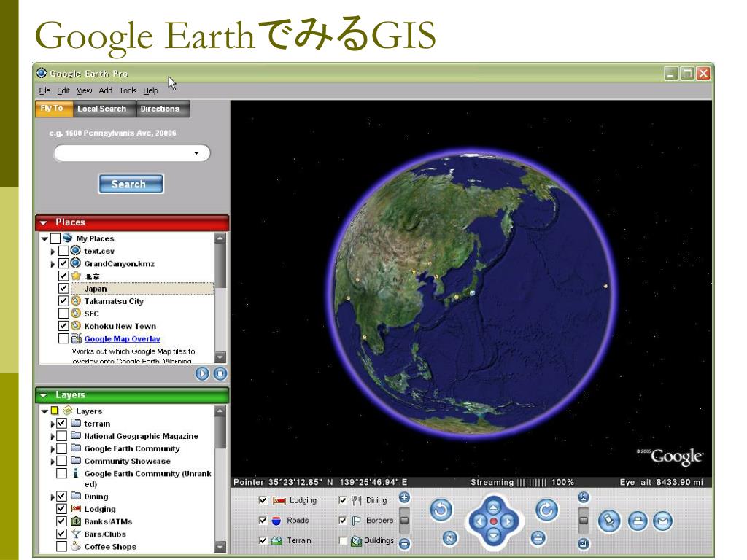
Task: Add a placemark with the pushpin button
Action: coord(609,521)
